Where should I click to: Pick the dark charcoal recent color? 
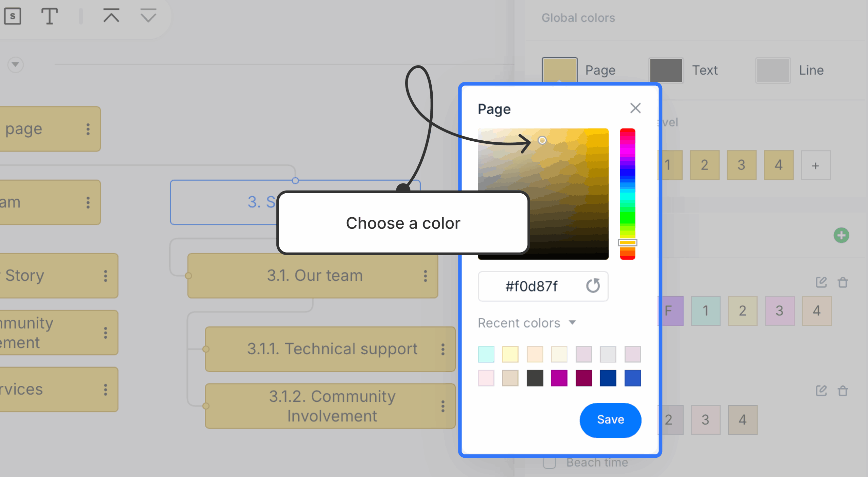point(535,378)
